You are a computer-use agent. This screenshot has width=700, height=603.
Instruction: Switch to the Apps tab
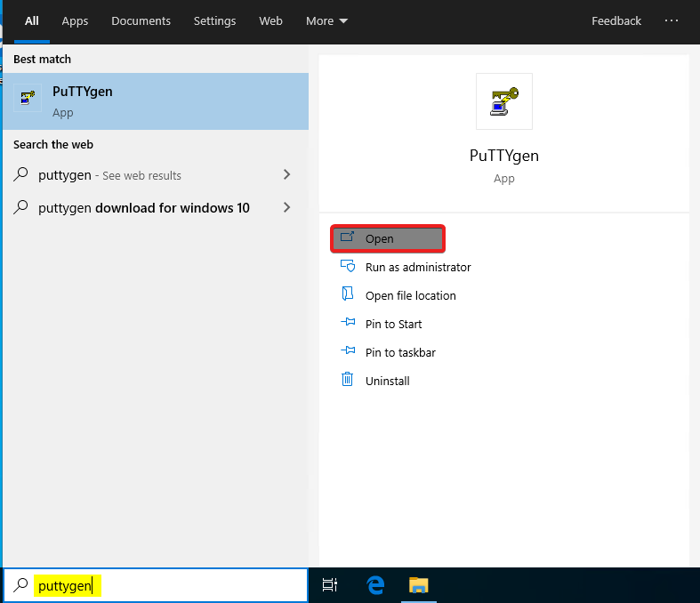pos(75,21)
